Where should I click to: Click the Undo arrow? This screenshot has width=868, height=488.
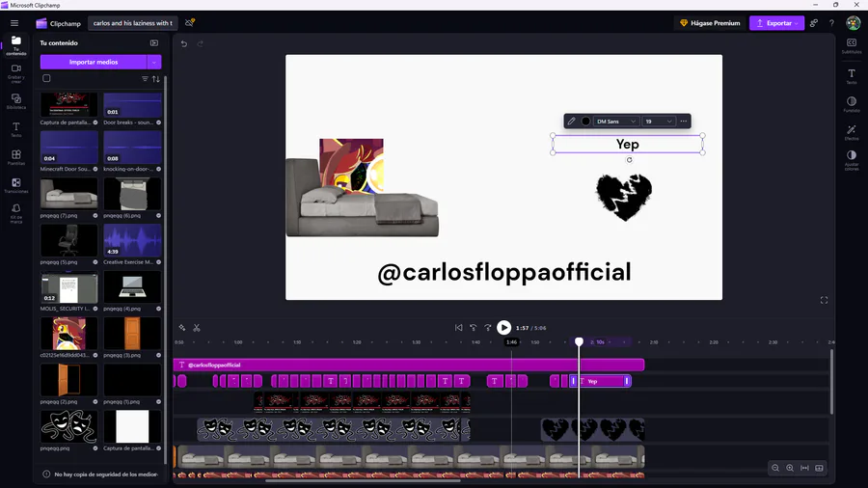pyautogui.click(x=184, y=43)
